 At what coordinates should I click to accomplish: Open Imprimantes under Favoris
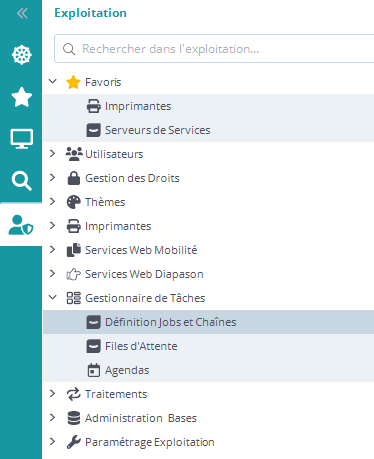click(x=209, y=106)
